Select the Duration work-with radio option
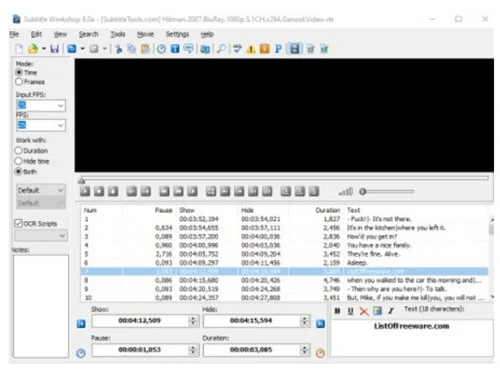500x373 pixels. click(x=18, y=151)
